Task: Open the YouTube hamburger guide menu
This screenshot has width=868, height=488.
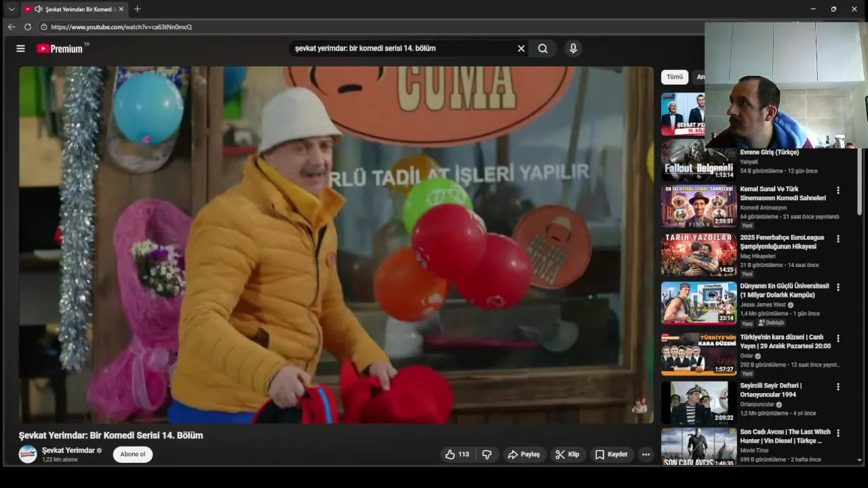Action: [x=20, y=48]
